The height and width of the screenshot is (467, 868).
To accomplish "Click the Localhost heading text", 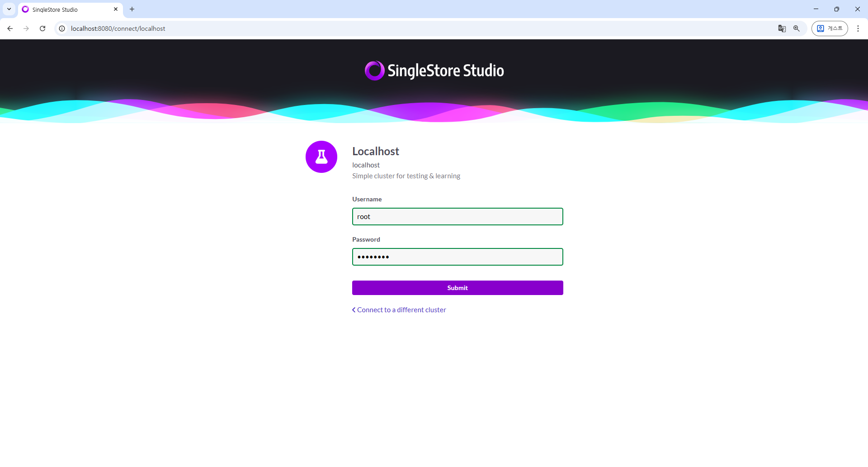I will (376, 151).
